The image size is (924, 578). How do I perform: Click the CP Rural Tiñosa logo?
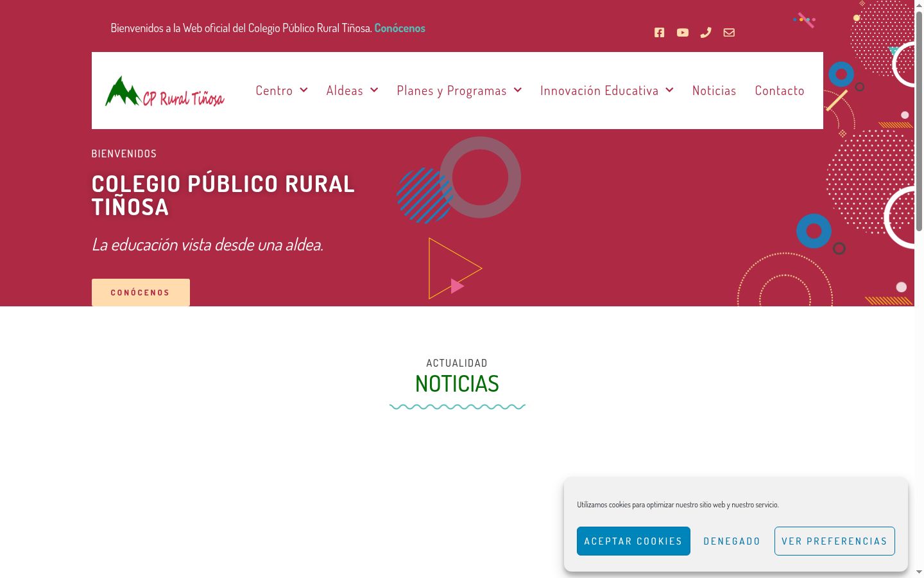click(165, 91)
